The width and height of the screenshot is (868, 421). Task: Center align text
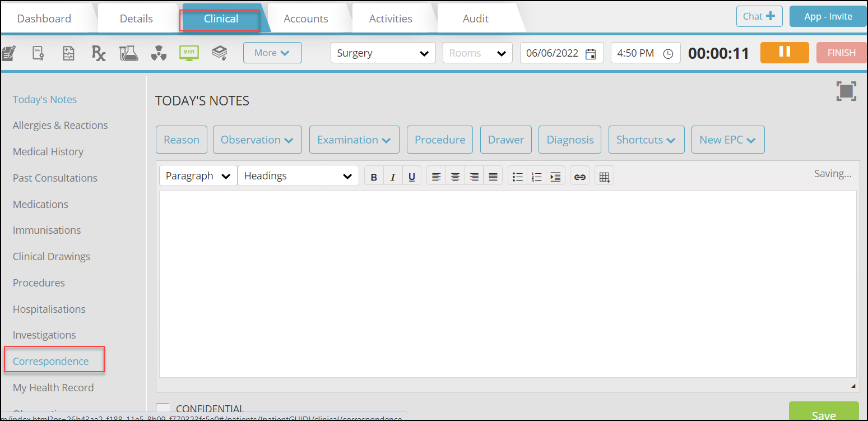tap(456, 177)
